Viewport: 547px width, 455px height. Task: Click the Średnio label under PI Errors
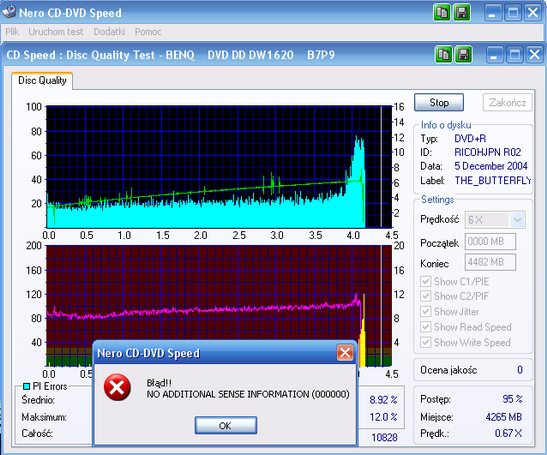(x=38, y=400)
